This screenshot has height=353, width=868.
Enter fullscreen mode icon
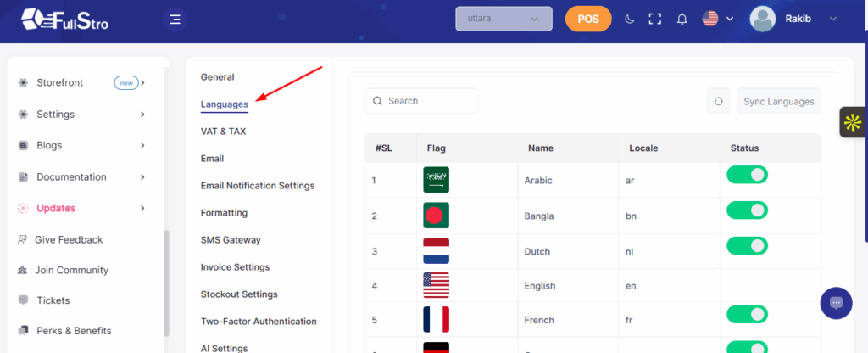click(x=654, y=19)
